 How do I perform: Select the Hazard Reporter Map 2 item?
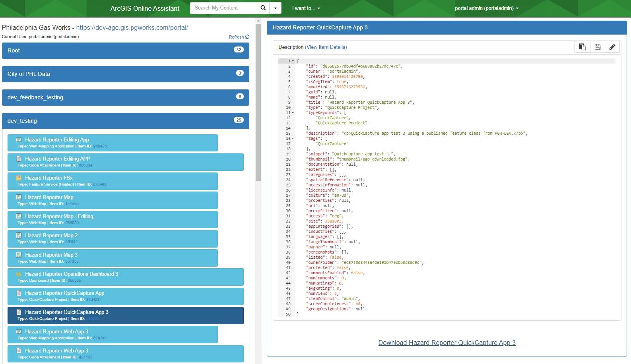(x=113, y=238)
